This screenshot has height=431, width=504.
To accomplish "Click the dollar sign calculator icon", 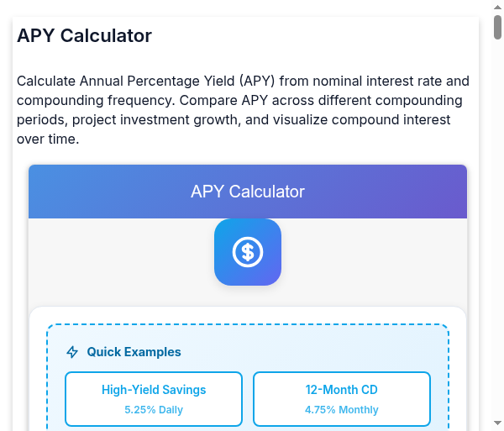I will [x=248, y=252].
